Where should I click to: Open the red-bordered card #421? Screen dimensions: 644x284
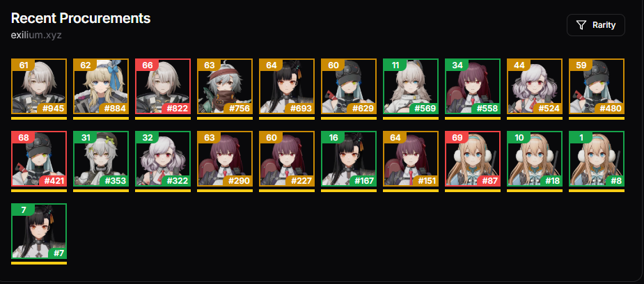pos(38,159)
